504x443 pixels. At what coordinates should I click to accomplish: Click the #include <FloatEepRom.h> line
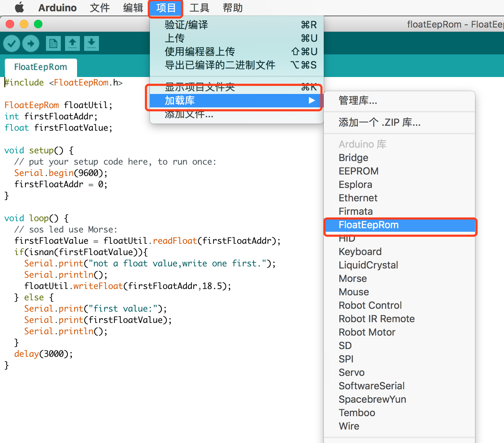coord(64,83)
